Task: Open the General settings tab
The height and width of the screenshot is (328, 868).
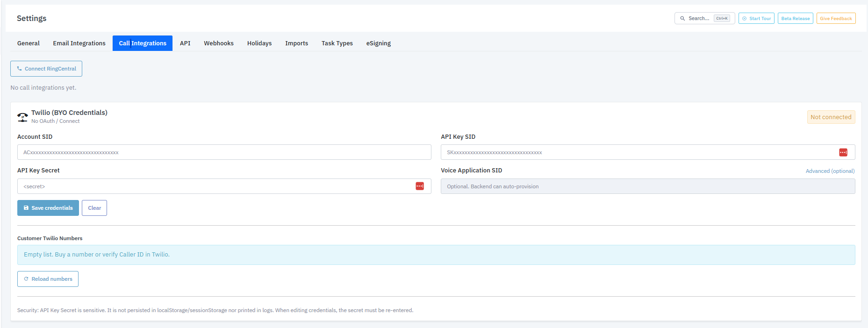Action: [x=29, y=43]
